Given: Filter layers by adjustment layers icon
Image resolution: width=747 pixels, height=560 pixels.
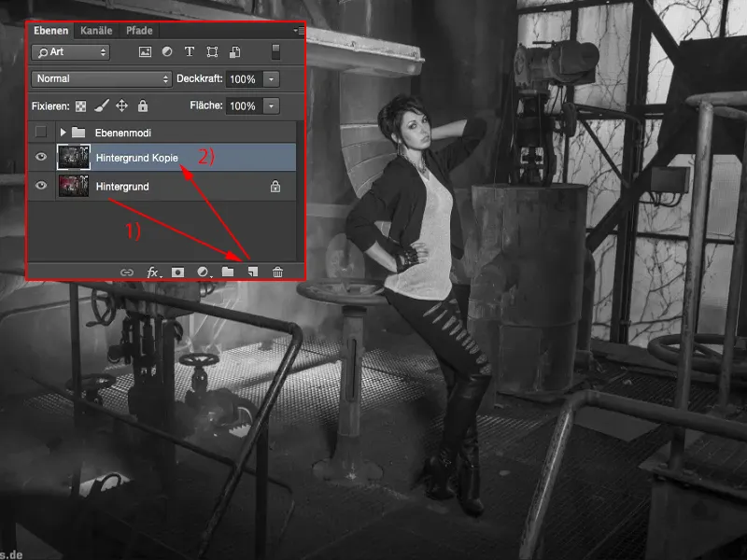Looking at the screenshot, I should tap(167, 52).
